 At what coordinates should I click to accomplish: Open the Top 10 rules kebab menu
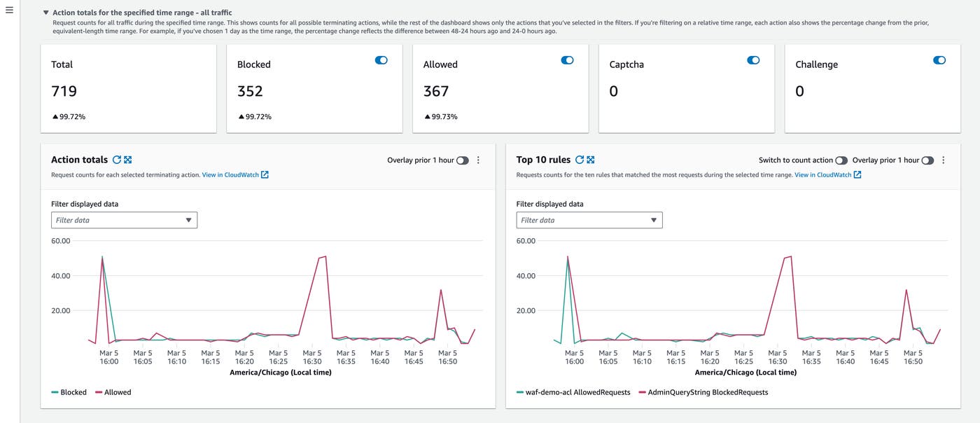(943, 160)
